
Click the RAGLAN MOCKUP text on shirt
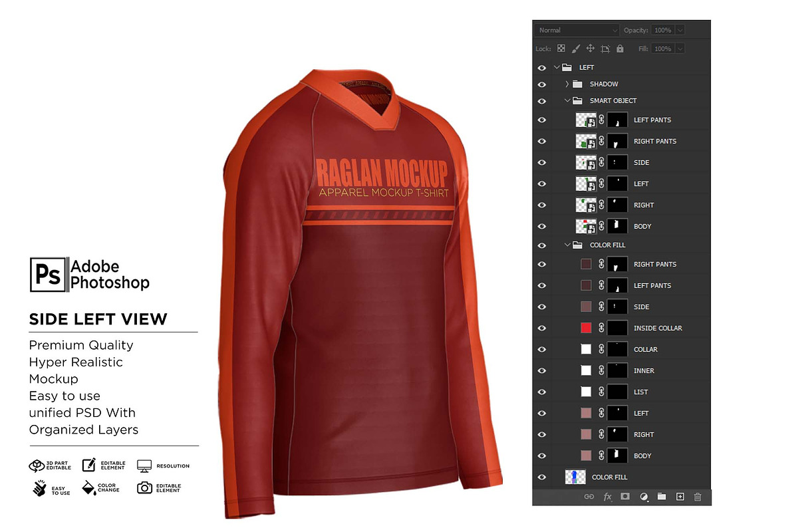[x=382, y=173]
